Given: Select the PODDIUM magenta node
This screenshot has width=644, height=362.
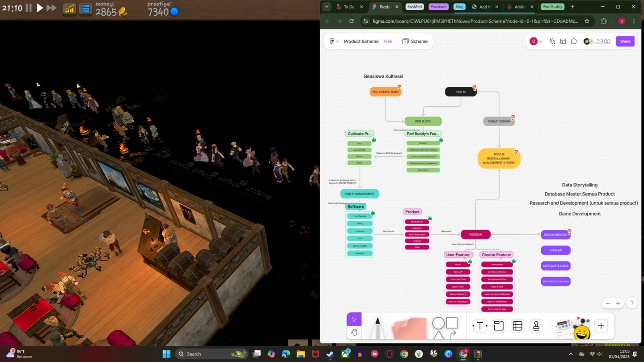Looking at the screenshot, I should click(x=475, y=234).
